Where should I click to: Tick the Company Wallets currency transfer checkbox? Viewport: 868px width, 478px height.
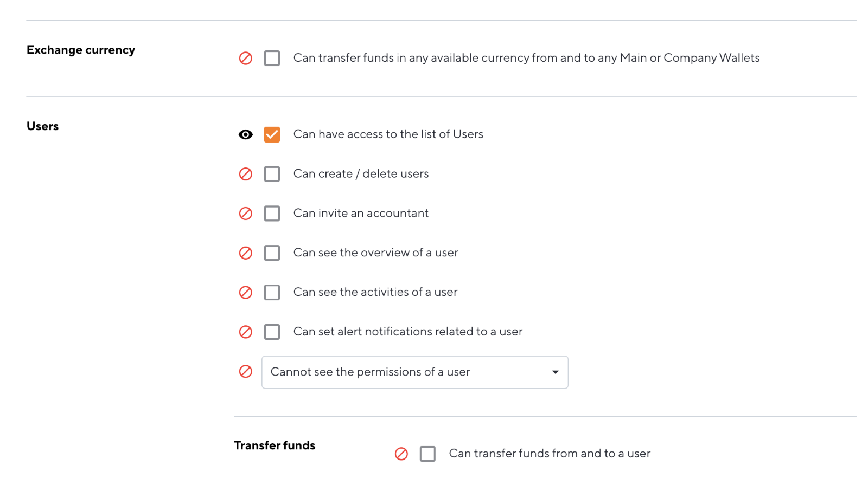coord(272,58)
